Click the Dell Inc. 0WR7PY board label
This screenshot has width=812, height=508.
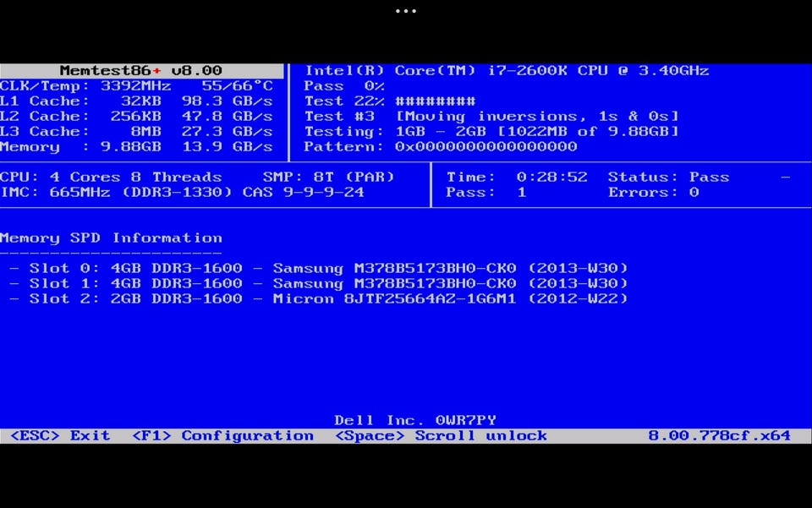click(415, 420)
